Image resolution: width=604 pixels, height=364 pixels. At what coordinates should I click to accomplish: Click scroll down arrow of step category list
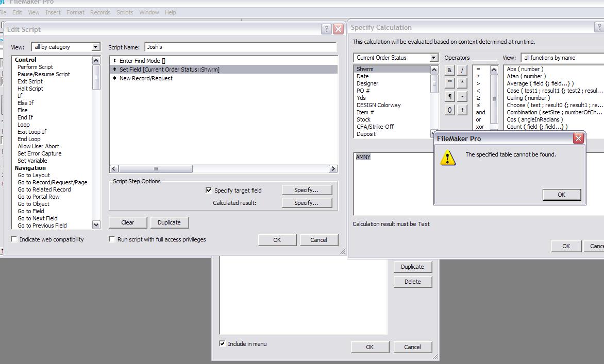click(96, 224)
